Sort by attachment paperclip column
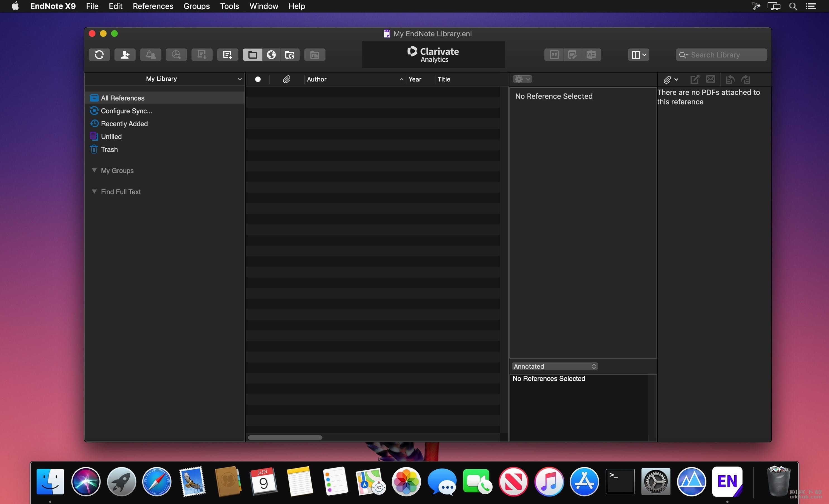This screenshot has height=504, width=829. coord(286,79)
